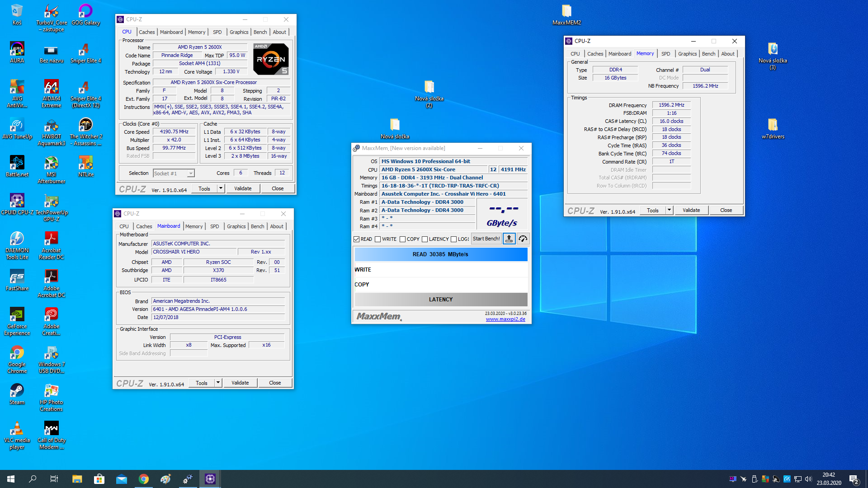Screen dimensions: 868x488
Task: Expand the Socket #1 selection dropdown
Action: (x=191, y=173)
